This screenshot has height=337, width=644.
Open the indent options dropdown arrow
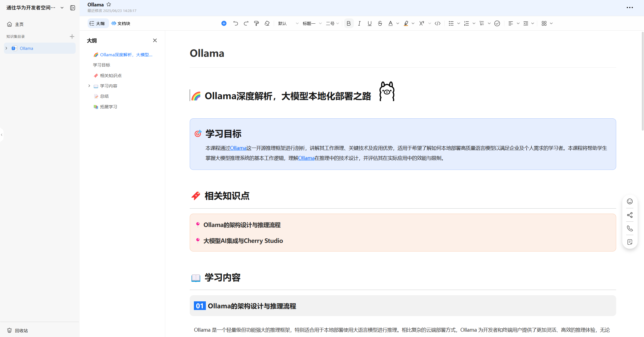532,23
